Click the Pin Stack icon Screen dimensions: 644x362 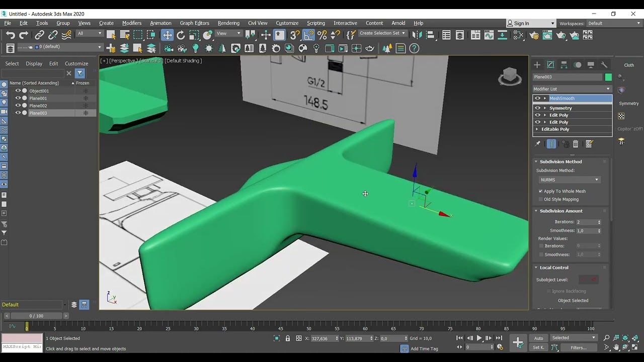pos(537,144)
